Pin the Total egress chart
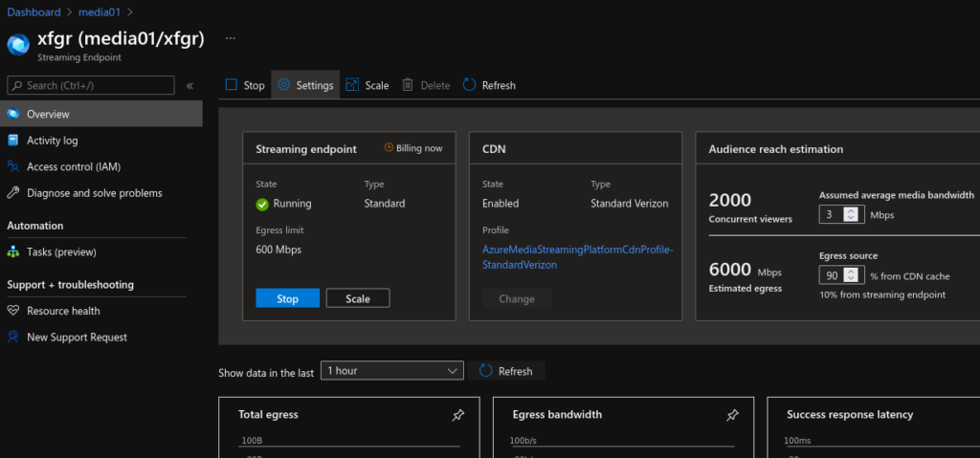Image resolution: width=980 pixels, height=458 pixels. tap(458, 415)
